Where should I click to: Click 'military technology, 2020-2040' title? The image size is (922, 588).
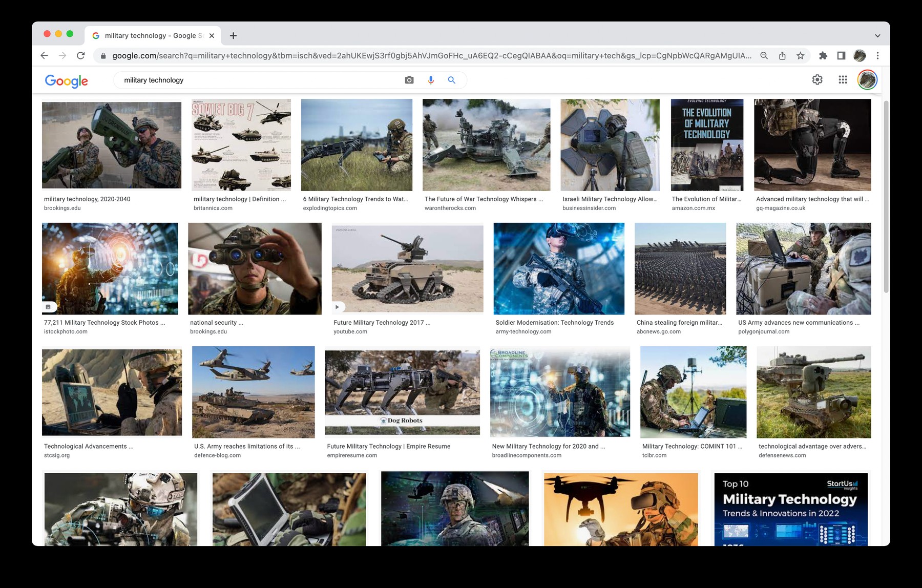(x=87, y=199)
